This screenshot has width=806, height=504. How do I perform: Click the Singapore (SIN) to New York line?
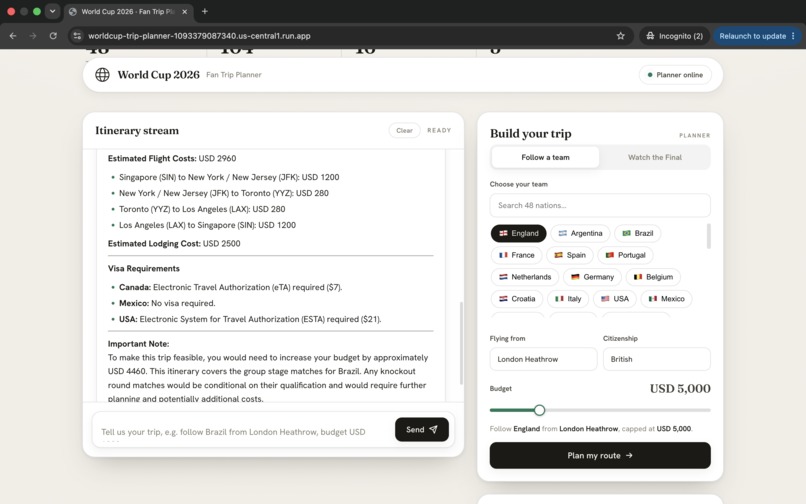tap(229, 177)
